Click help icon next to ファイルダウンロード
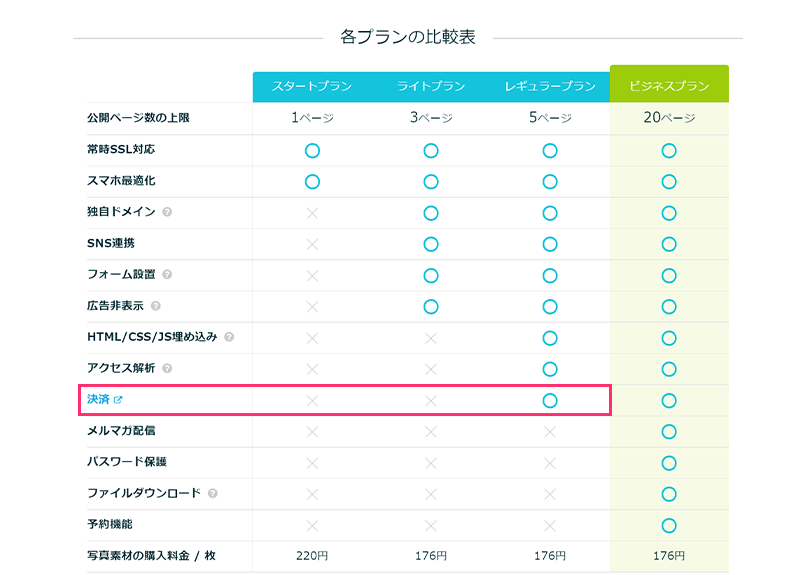The width and height of the screenshot is (800, 575). coord(213,493)
